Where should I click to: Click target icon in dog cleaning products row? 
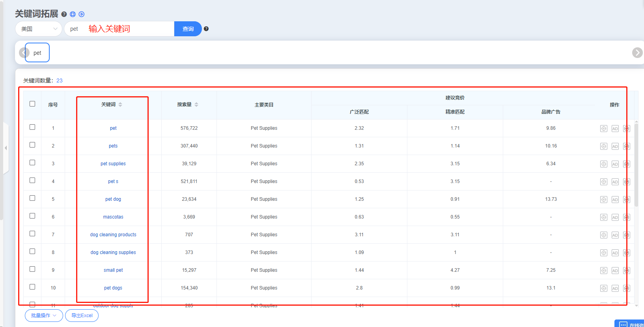click(x=604, y=235)
